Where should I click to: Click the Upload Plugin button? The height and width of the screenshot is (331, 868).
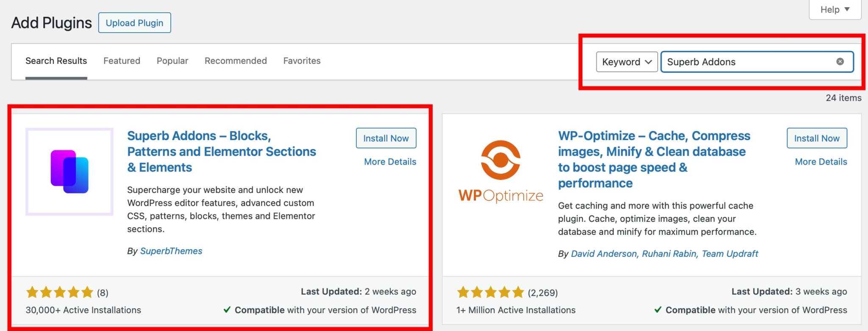134,23
